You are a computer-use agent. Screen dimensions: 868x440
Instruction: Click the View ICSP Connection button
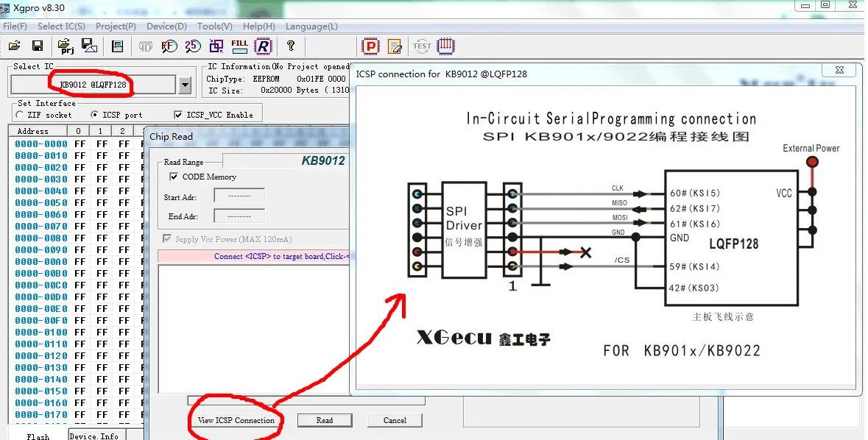click(x=236, y=420)
